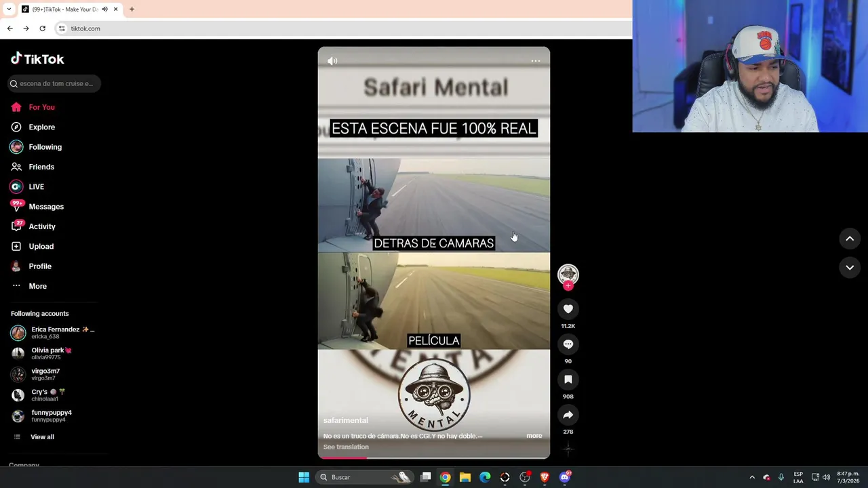The image size is (868, 488).
Task: Click microphone tray icon
Action: coord(781,477)
